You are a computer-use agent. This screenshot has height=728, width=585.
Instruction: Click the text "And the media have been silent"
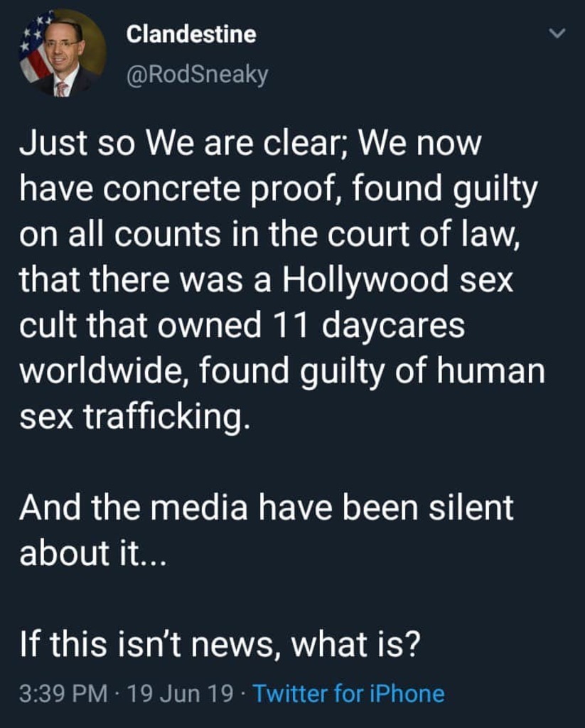pos(266,508)
